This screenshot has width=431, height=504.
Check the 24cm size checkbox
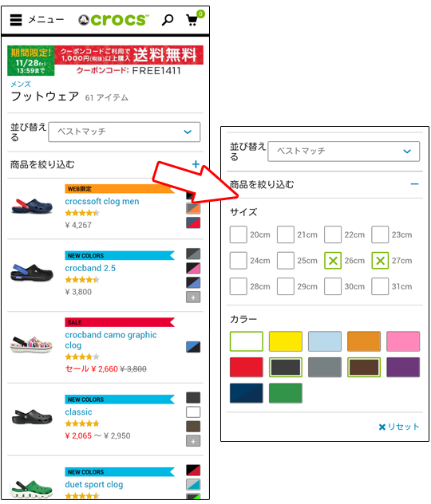(x=239, y=260)
